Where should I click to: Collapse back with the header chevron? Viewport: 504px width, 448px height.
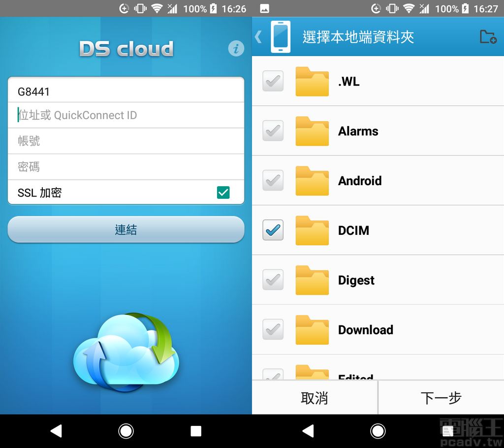[258, 37]
